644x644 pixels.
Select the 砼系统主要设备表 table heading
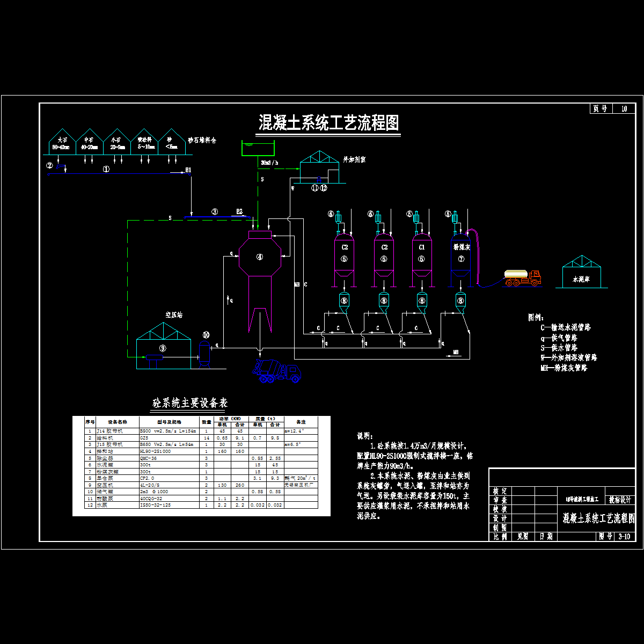190,402
